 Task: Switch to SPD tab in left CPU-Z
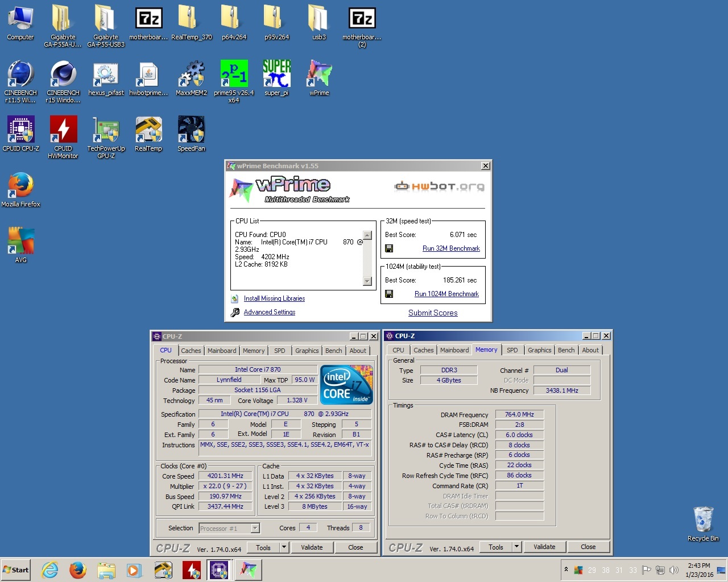point(280,351)
